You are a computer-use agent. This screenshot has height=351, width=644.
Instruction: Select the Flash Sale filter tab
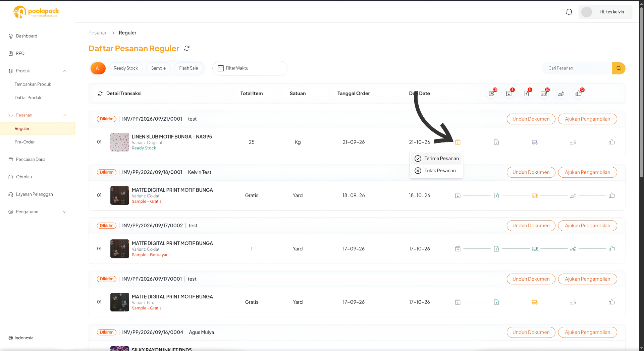pos(189,68)
